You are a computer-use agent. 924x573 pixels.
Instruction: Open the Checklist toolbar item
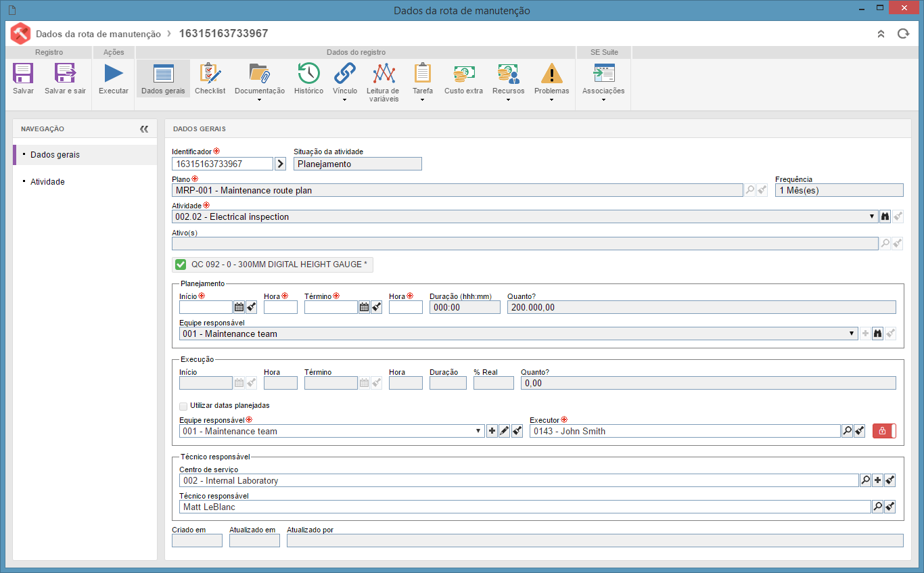coord(210,78)
